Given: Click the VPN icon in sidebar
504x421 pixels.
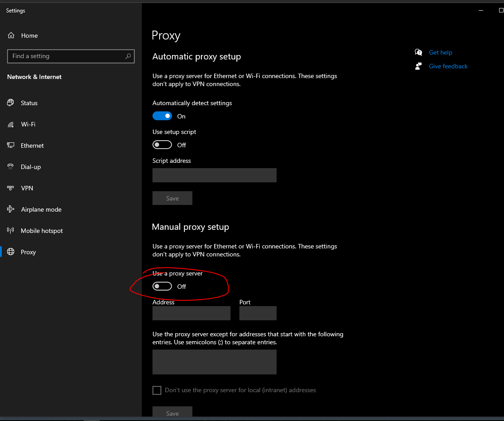Looking at the screenshot, I should coord(11,188).
